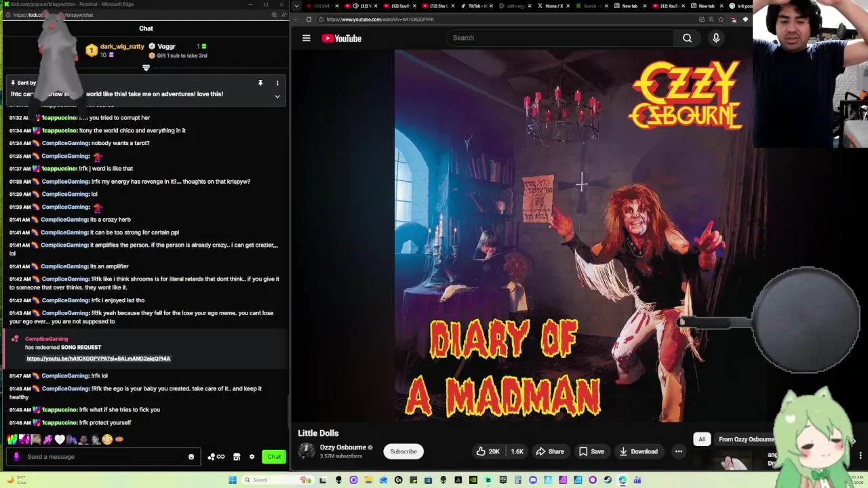This screenshot has width=868, height=488.
Task: Favorite this page with the star icon
Action: [721, 19]
